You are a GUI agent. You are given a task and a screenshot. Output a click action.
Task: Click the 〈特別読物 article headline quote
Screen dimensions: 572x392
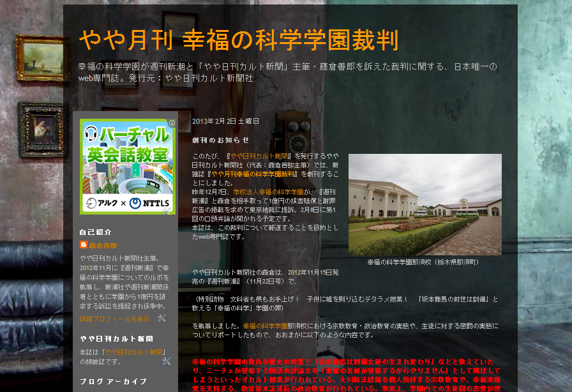345,304
